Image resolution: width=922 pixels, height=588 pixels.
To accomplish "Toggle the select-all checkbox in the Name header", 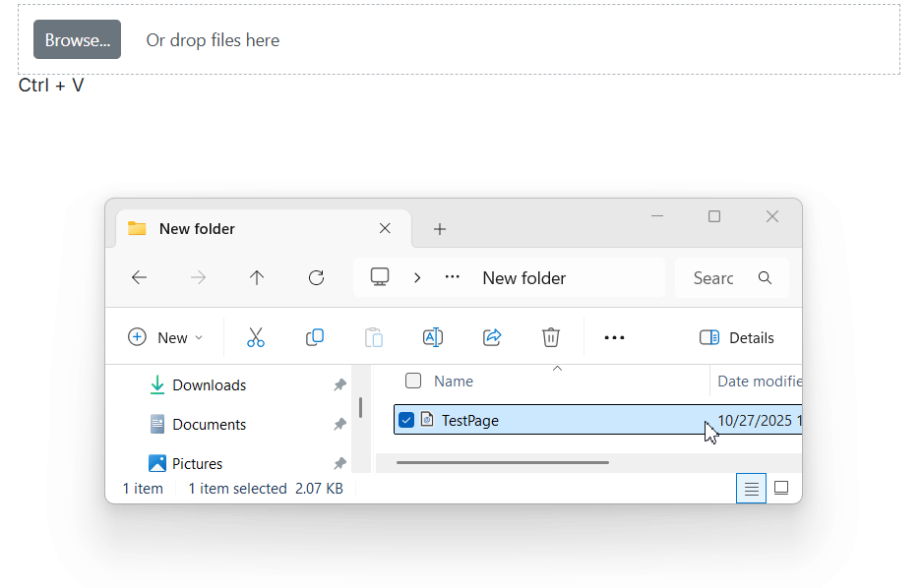I will (x=413, y=381).
